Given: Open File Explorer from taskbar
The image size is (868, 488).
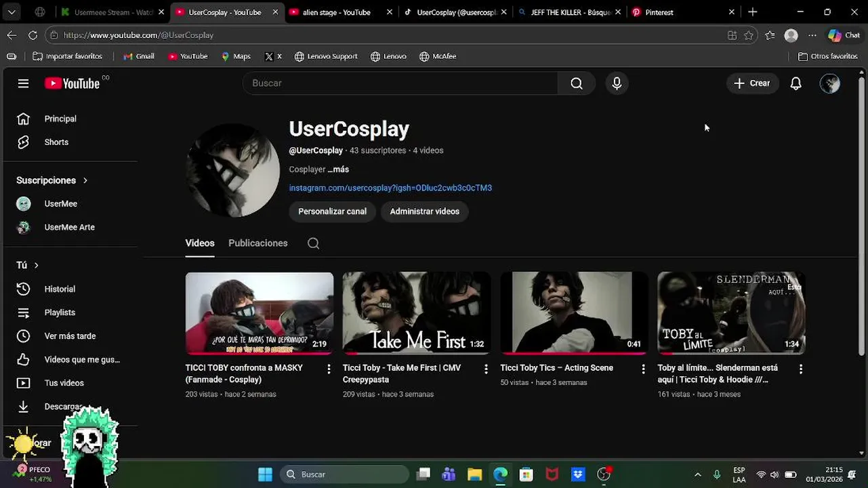Looking at the screenshot, I should point(474,474).
